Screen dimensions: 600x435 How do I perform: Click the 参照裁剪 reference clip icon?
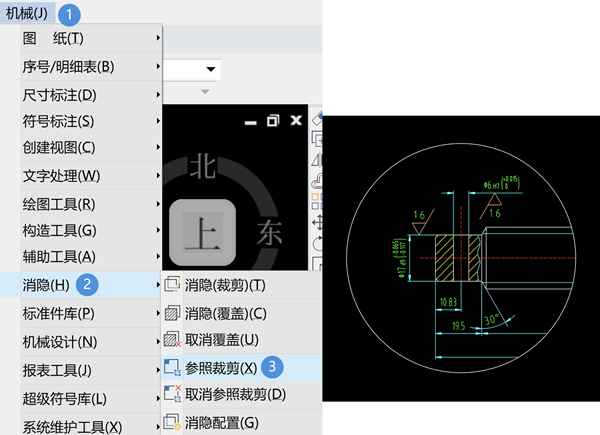pyautogui.click(x=172, y=367)
